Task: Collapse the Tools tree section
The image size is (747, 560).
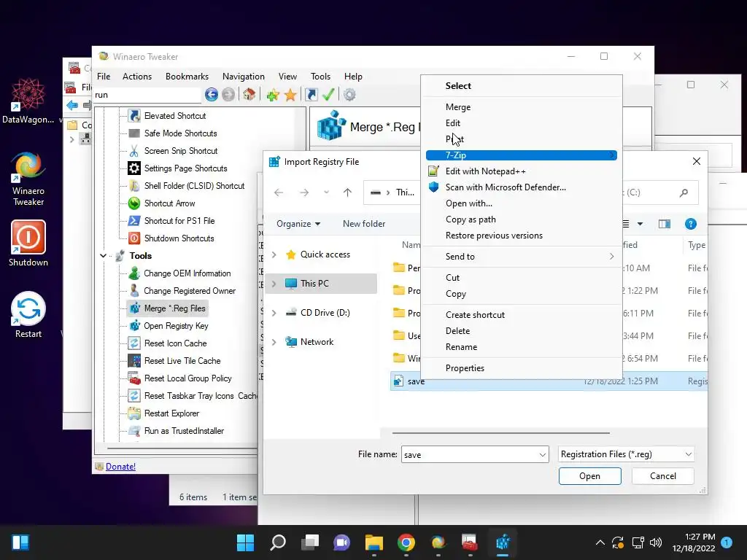Action: (x=103, y=256)
